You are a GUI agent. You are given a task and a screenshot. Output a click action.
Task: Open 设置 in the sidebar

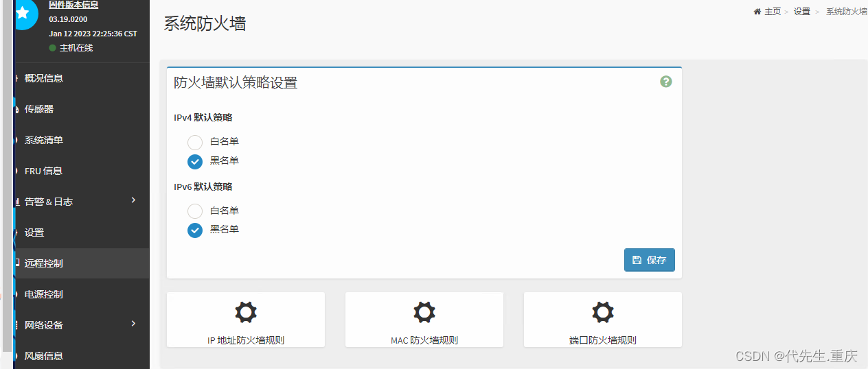pos(81,233)
